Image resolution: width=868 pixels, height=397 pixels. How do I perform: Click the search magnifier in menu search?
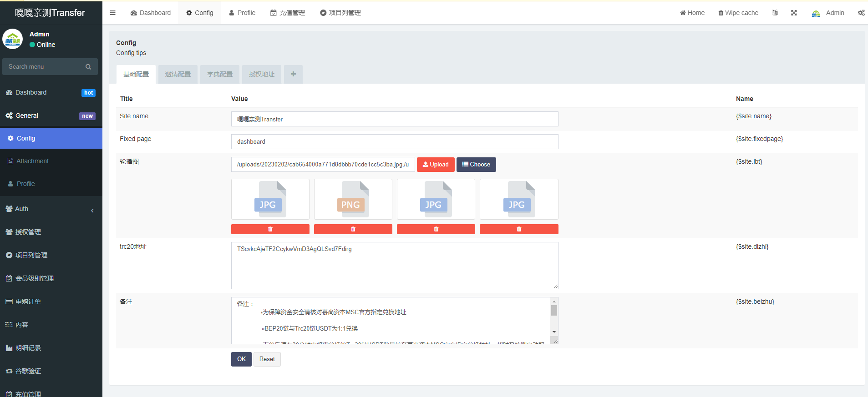(x=88, y=67)
